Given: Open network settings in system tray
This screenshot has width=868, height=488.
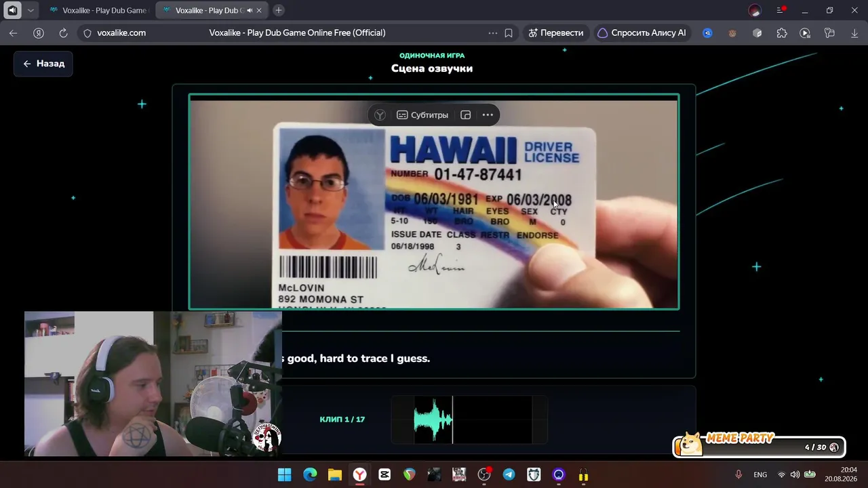Looking at the screenshot, I should [781, 474].
